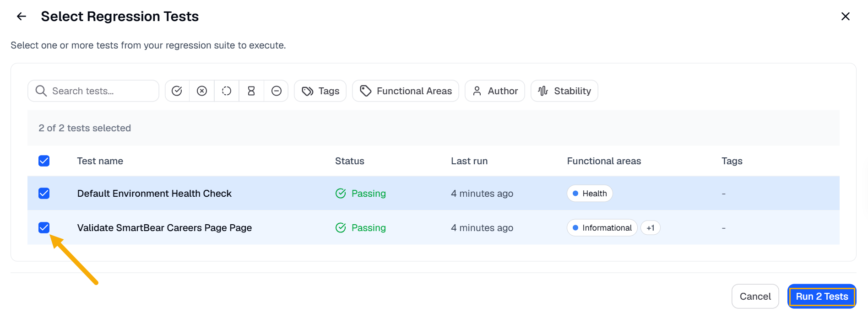Filter by pending hourglass status icon
The image size is (868, 318).
pos(251,91)
